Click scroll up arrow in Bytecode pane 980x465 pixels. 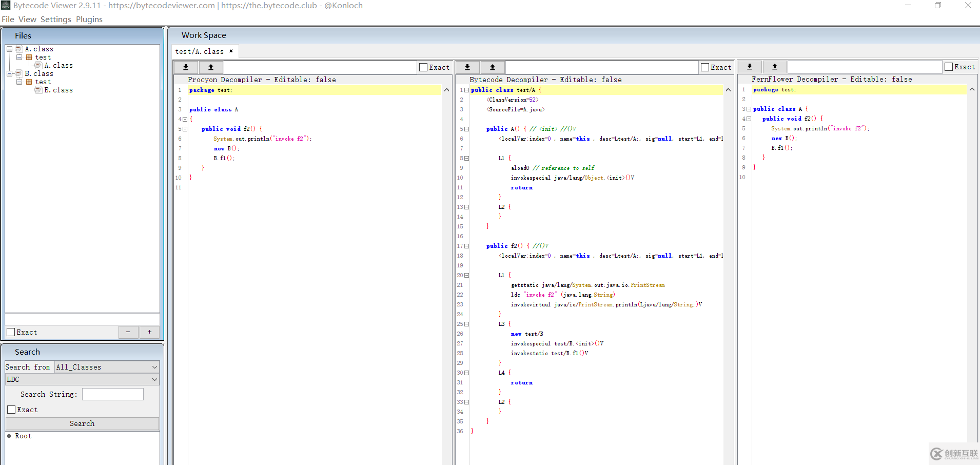click(x=728, y=90)
